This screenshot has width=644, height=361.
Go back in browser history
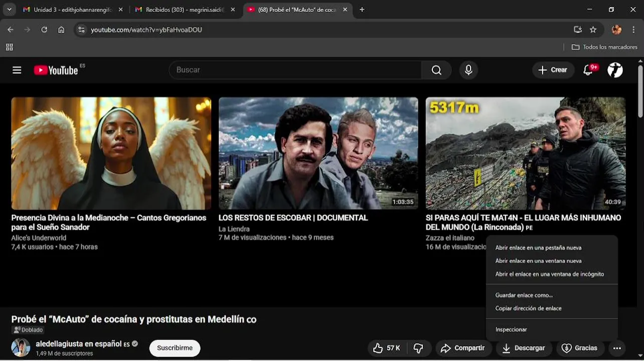coord(11,30)
